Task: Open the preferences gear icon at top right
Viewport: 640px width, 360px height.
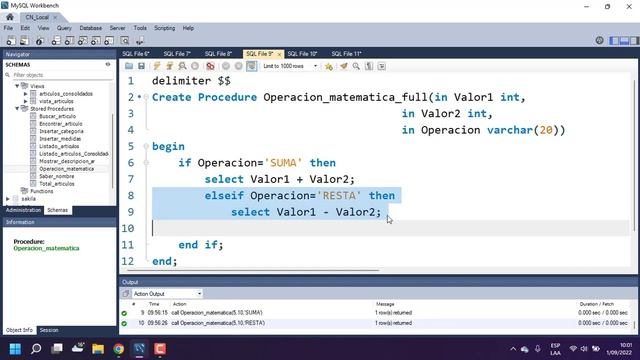Action: tap(599, 40)
